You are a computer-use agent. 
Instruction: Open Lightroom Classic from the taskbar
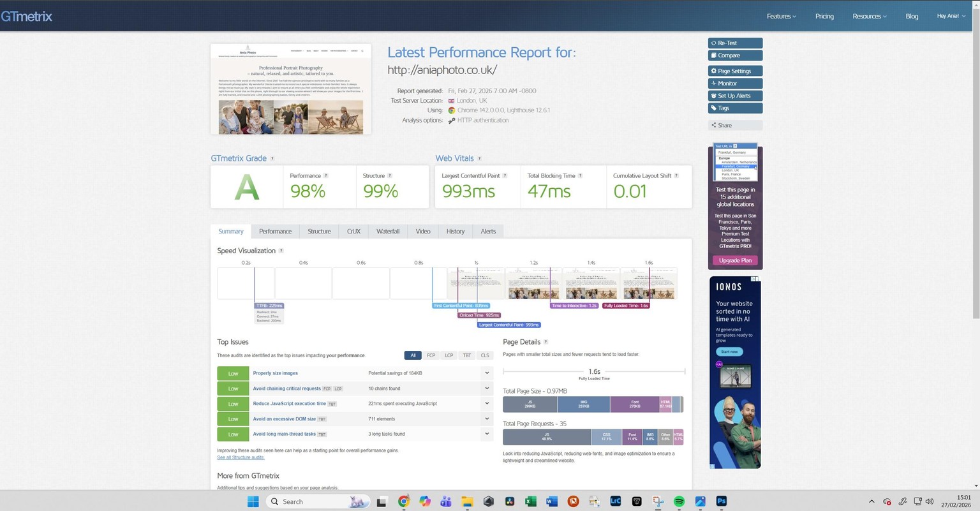click(x=616, y=501)
